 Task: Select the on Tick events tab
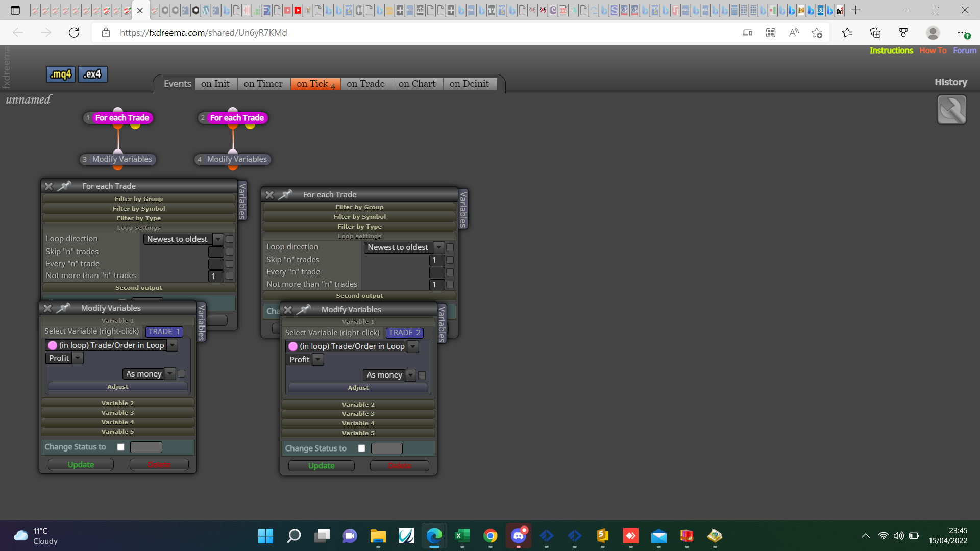(x=315, y=84)
